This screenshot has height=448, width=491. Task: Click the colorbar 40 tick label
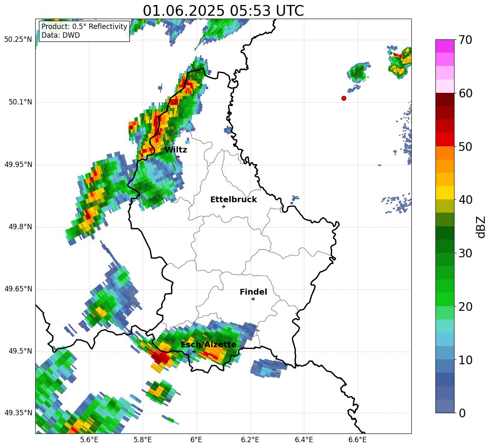(x=465, y=200)
